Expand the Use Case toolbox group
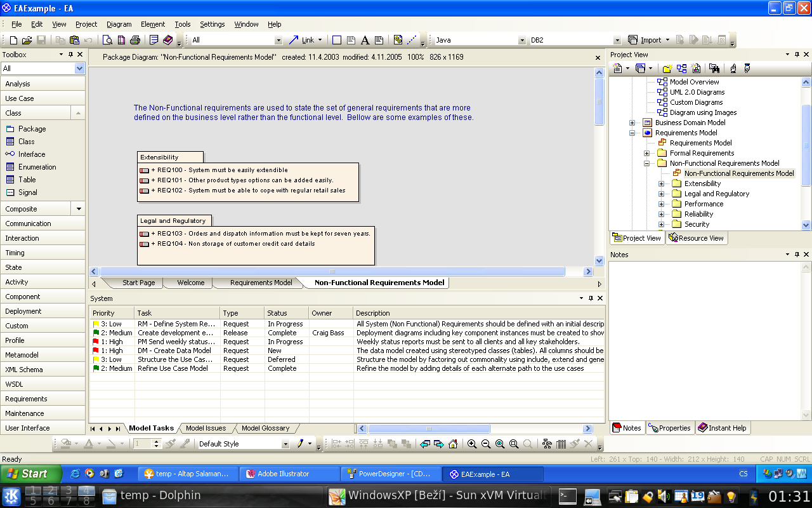This screenshot has width=812, height=508. tap(43, 98)
